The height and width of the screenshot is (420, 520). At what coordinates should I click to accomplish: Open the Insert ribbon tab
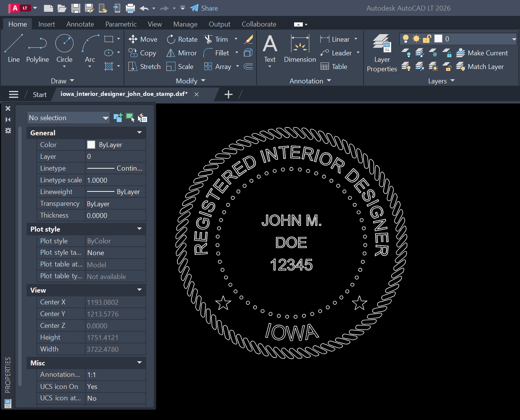47,24
